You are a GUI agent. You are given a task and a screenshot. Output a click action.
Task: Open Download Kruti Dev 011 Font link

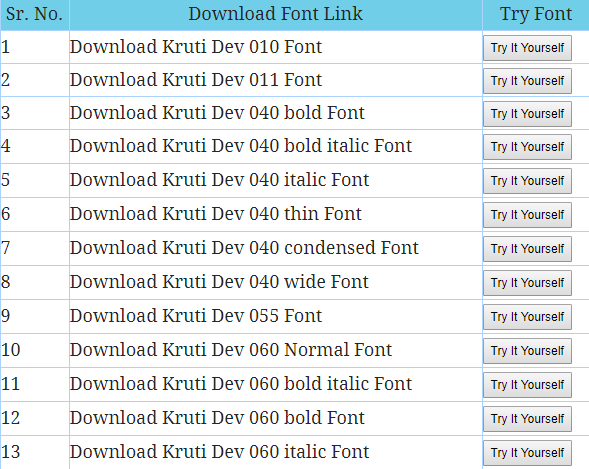(196, 80)
